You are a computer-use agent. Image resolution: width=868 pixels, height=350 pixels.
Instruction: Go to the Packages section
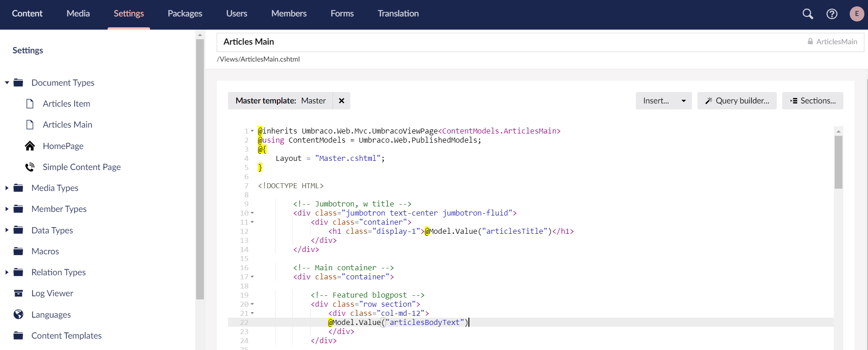click(x=185, y=14)
